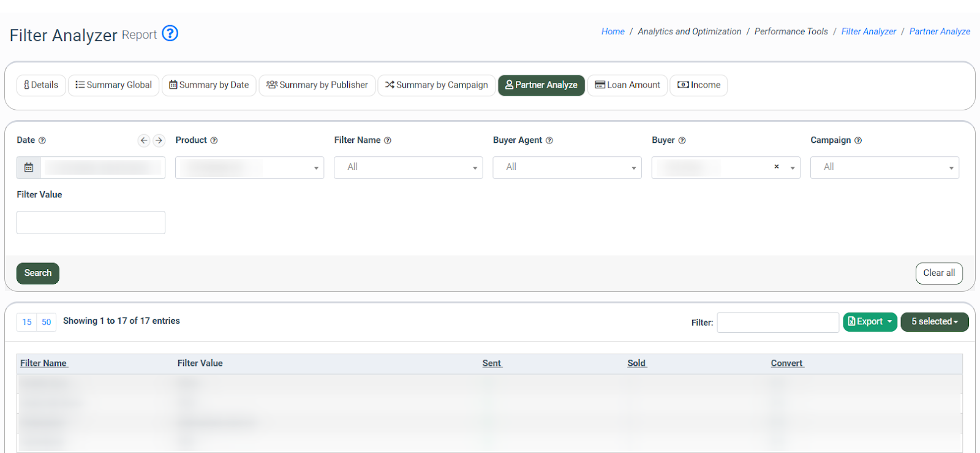Open the Loan Amount tab

[x=628, y=85]
